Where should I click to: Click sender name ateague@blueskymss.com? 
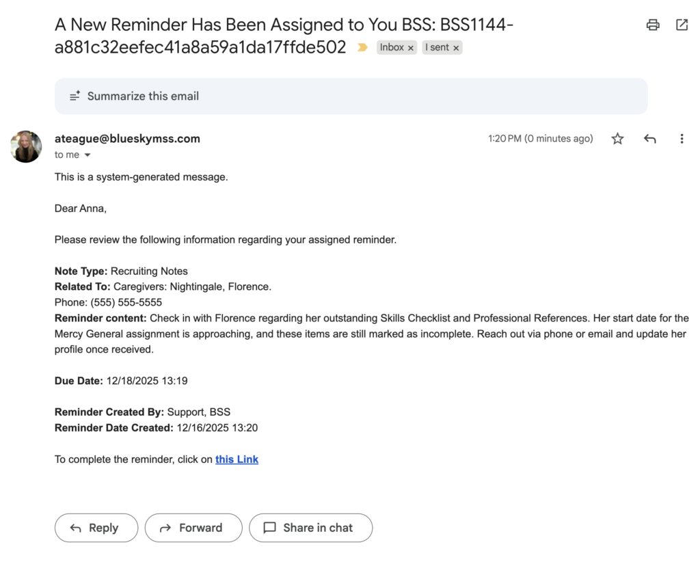point(127,139)
